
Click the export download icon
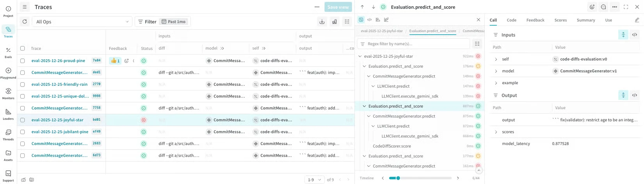(322, 22)
